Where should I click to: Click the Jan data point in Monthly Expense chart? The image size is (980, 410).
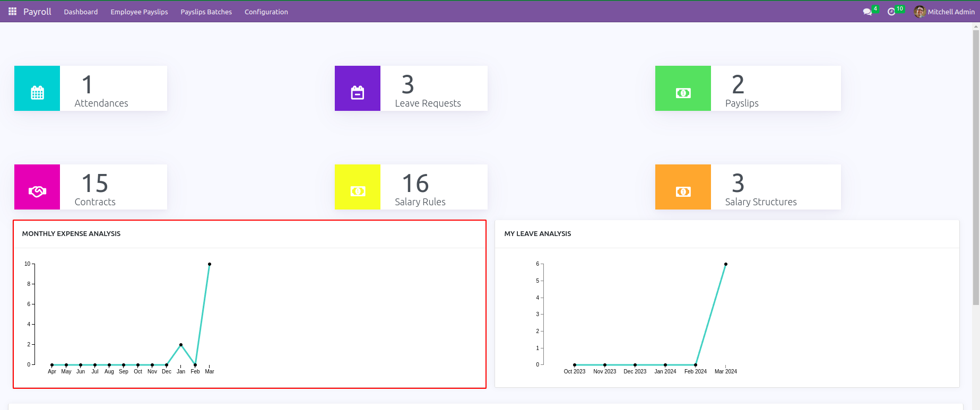[181, 345]
